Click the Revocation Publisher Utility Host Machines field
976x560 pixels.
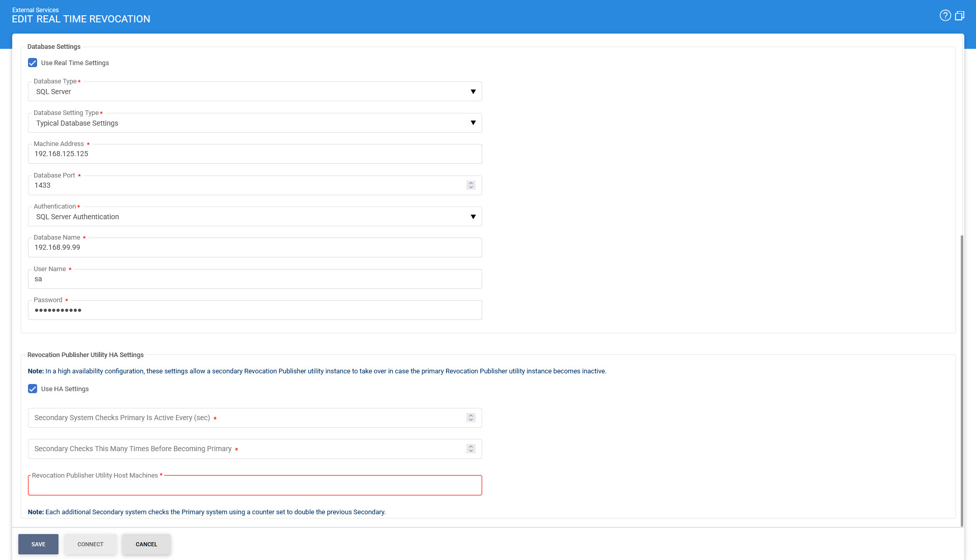254,486
